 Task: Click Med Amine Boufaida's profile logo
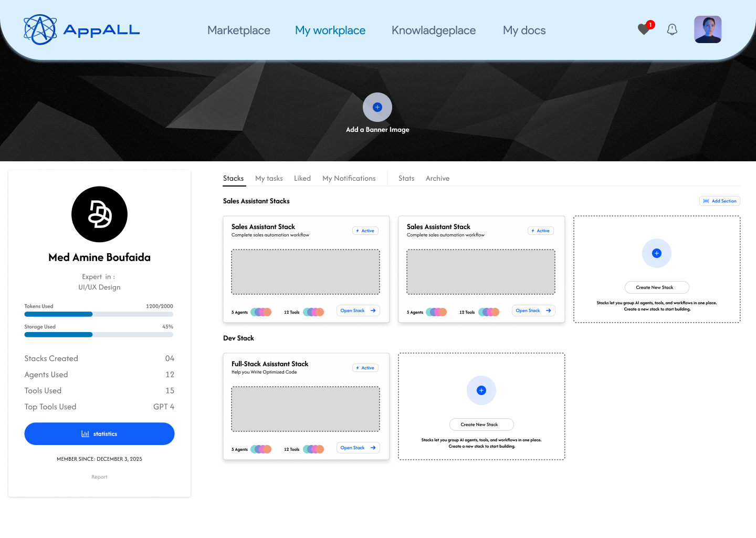click(x=99, y=214)
